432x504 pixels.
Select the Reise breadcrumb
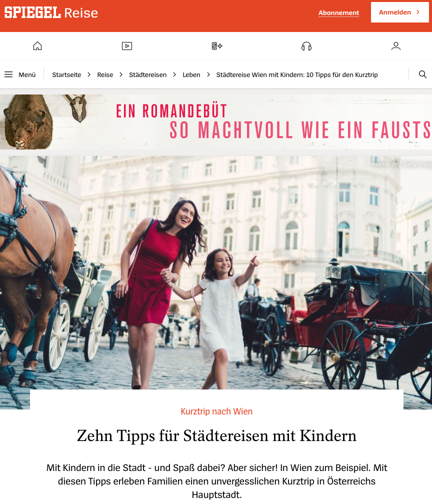pos(105,74)
